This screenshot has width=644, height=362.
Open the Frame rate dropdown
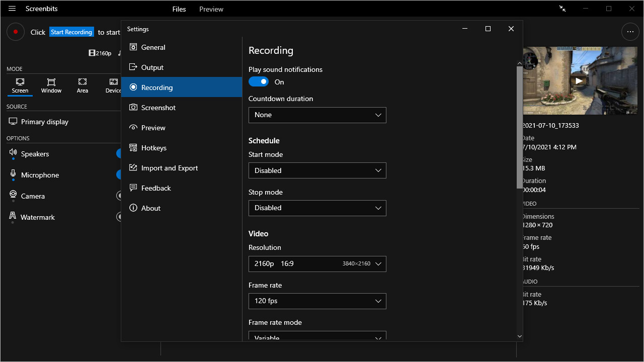[317, 301]
